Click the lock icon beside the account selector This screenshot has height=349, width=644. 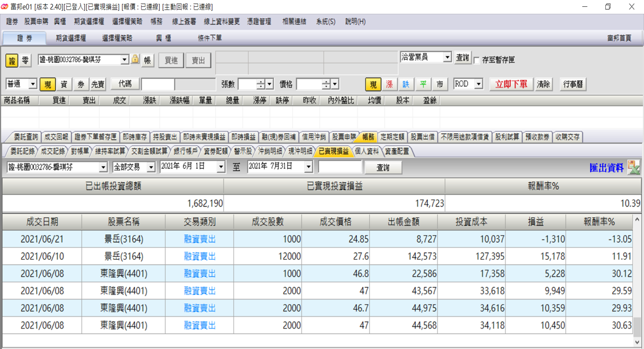[135, 59]
